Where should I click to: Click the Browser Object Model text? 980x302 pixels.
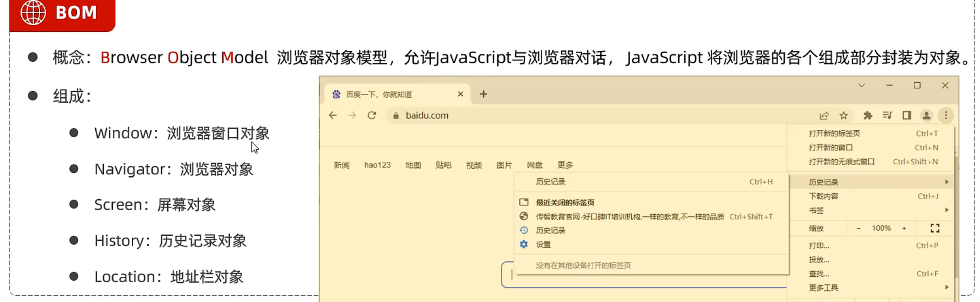[x=184, y=57]
